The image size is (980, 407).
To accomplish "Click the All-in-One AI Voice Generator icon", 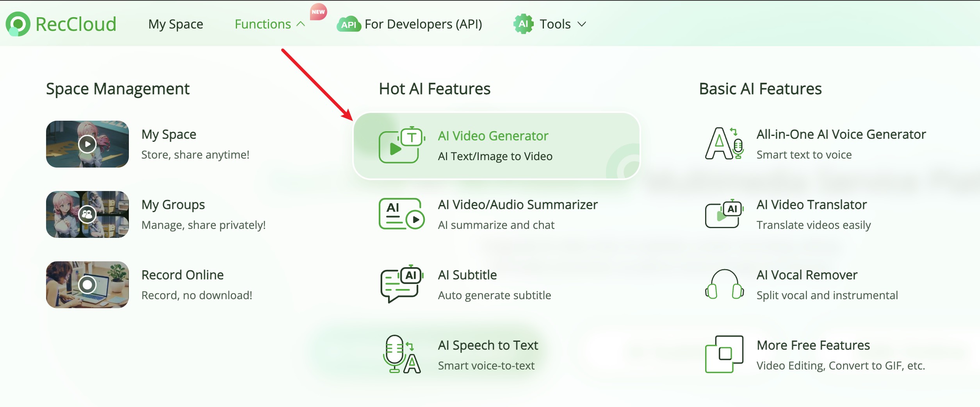I will tap(724, 144).
